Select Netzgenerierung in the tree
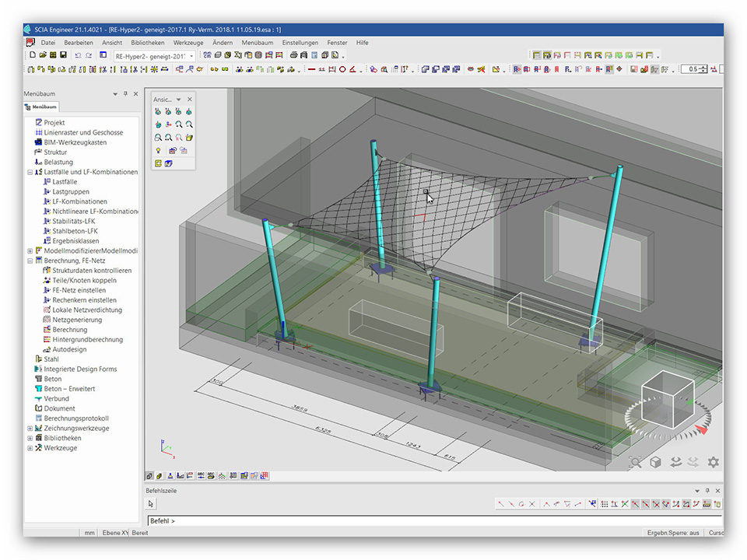 [x=77, y=320]
